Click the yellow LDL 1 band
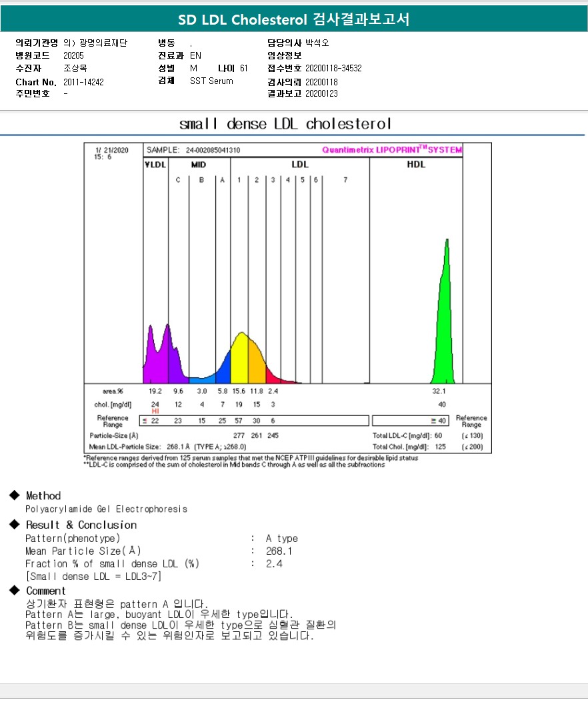588x708 pixels. point(239,360)
